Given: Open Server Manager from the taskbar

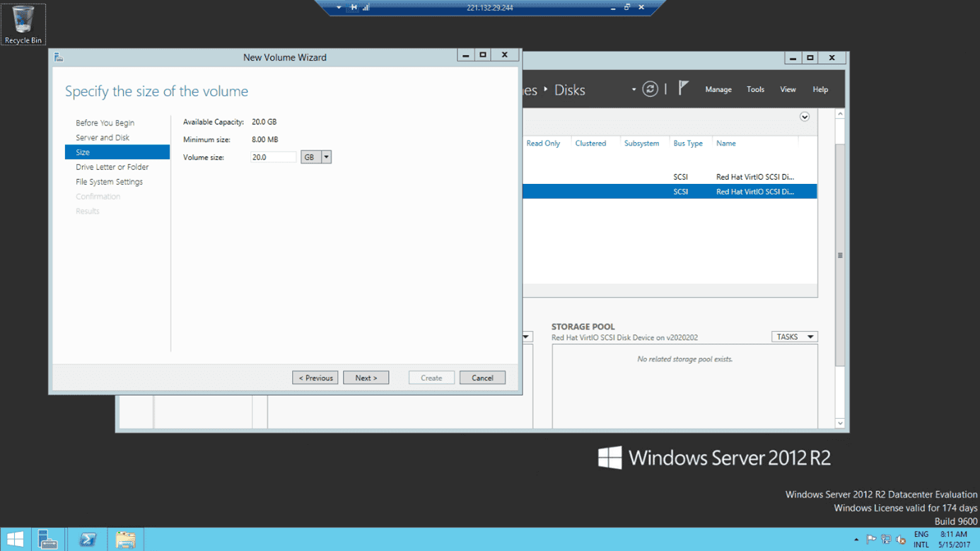Looking at the screenshot, I should (48, 539).
